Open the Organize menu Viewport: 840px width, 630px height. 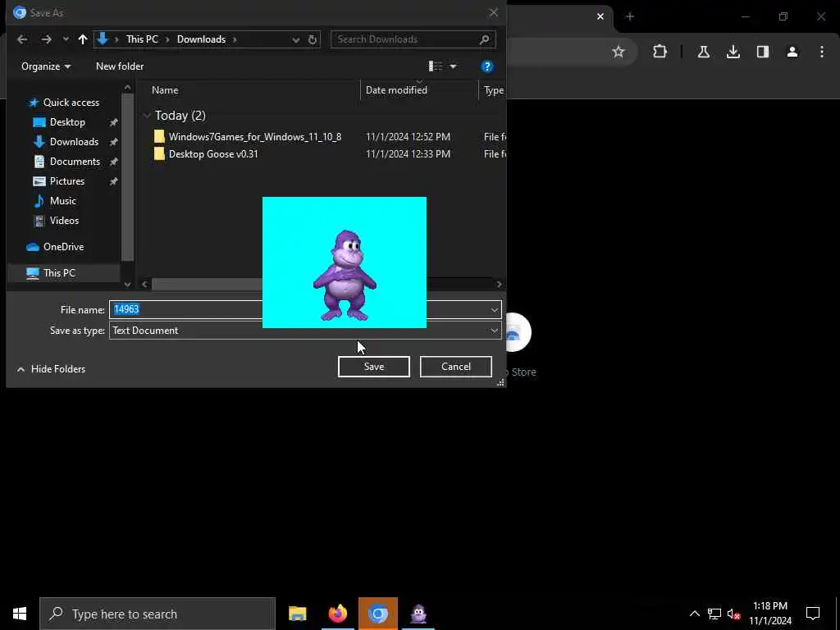(46, 66)
